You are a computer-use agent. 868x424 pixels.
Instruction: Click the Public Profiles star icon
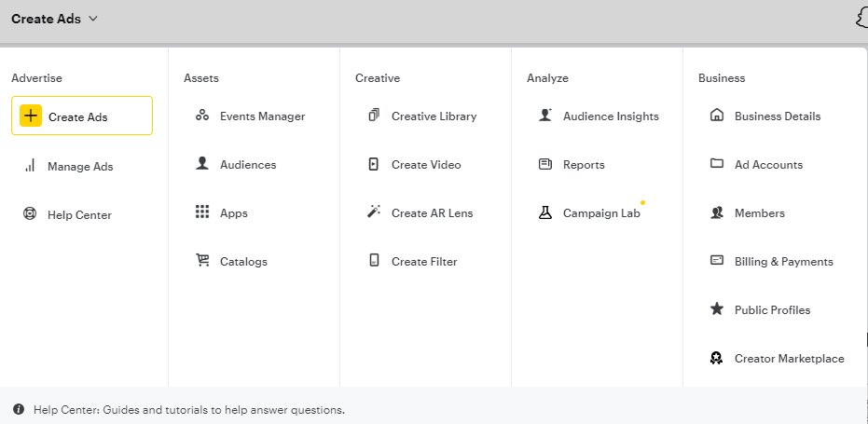[717, 309]
